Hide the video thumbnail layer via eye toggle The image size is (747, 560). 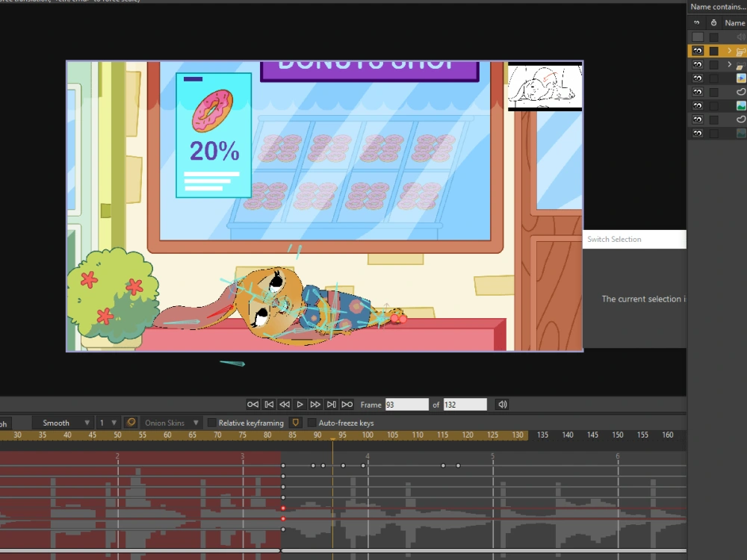[698, 78]
